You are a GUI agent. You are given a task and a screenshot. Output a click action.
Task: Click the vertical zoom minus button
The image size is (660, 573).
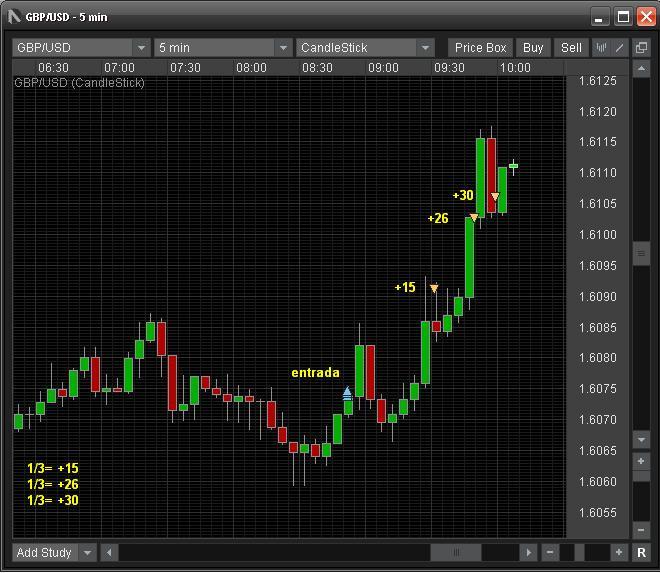(642, 530)
